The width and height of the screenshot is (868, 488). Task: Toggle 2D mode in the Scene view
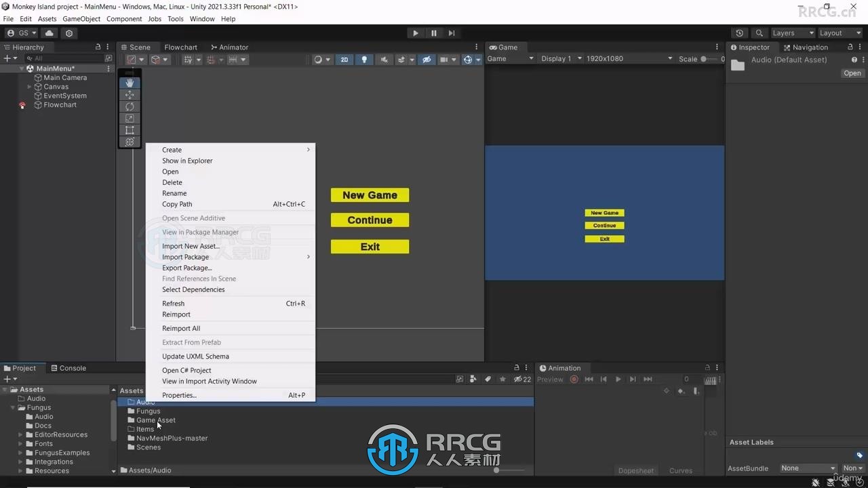344,60
